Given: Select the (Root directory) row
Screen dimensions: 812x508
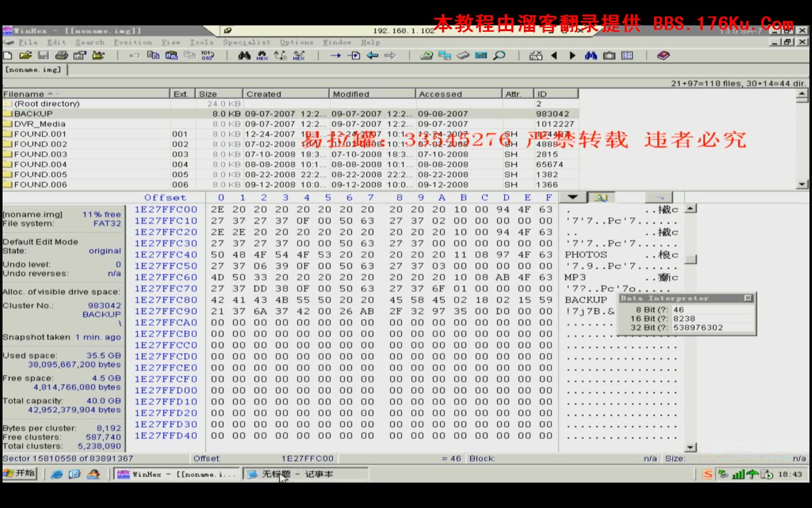Looking at the screenshot, I should (x=291, y=104).
